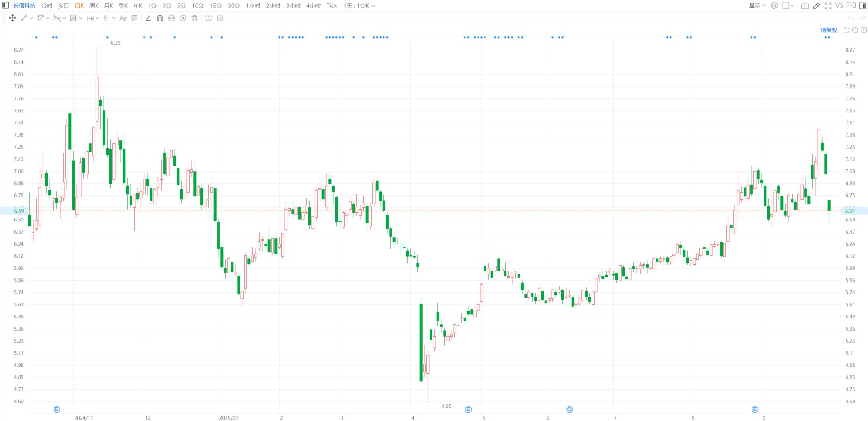Click the 'E' event marker near May
868x421 pixels.
point(468,409)
